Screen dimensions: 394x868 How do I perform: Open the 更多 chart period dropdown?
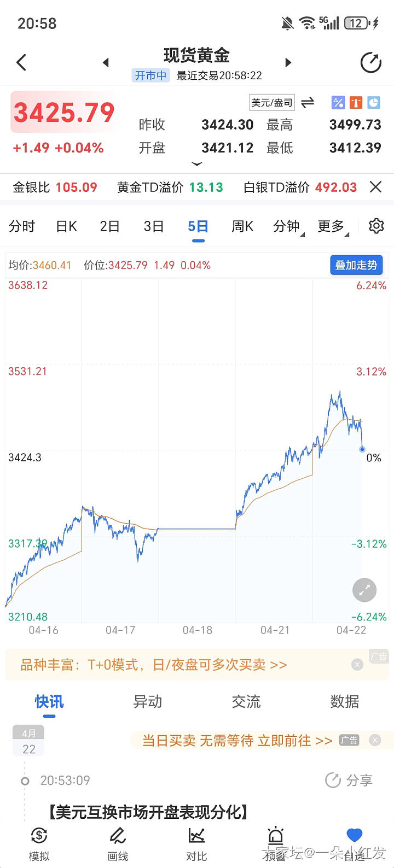332,226
